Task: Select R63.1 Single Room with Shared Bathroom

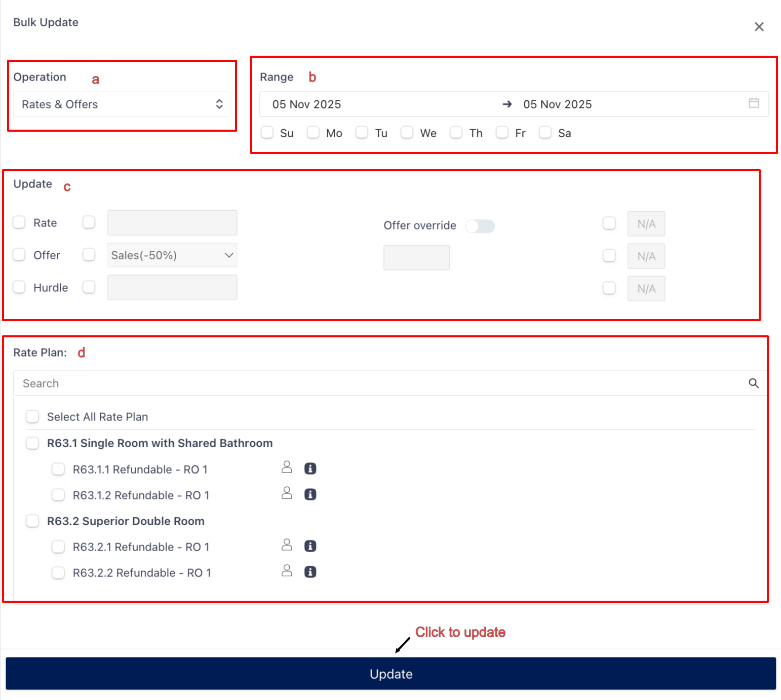Action: click(x=32, y=443)
